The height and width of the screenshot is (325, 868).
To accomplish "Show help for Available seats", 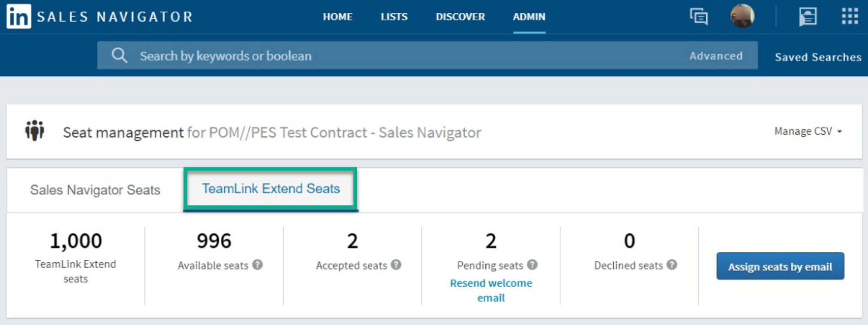I will click(257, 265).
